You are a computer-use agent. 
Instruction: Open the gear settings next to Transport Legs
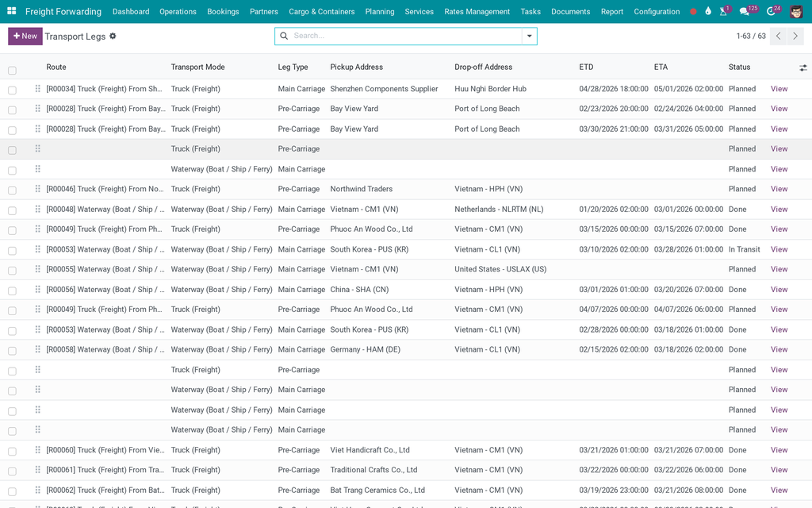(113, 37)
